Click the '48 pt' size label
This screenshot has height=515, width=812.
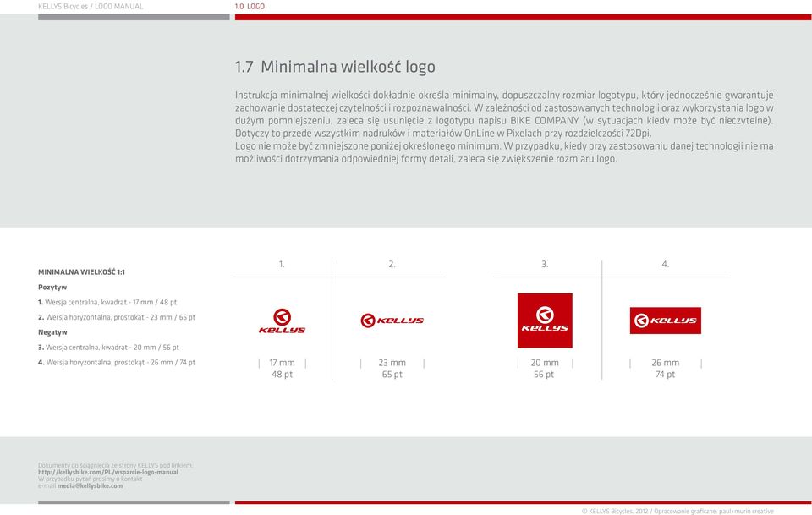282,375
